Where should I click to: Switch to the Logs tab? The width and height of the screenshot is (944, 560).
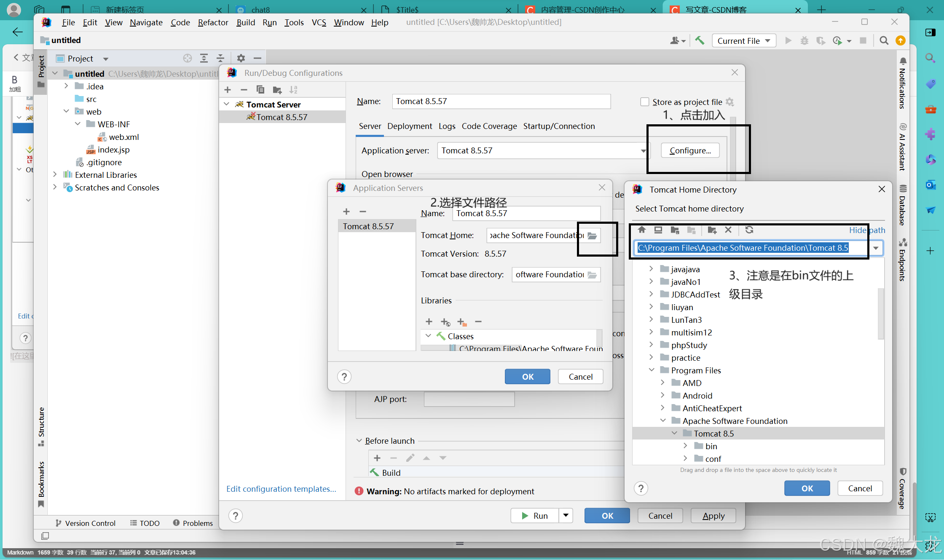pos(447,126)
